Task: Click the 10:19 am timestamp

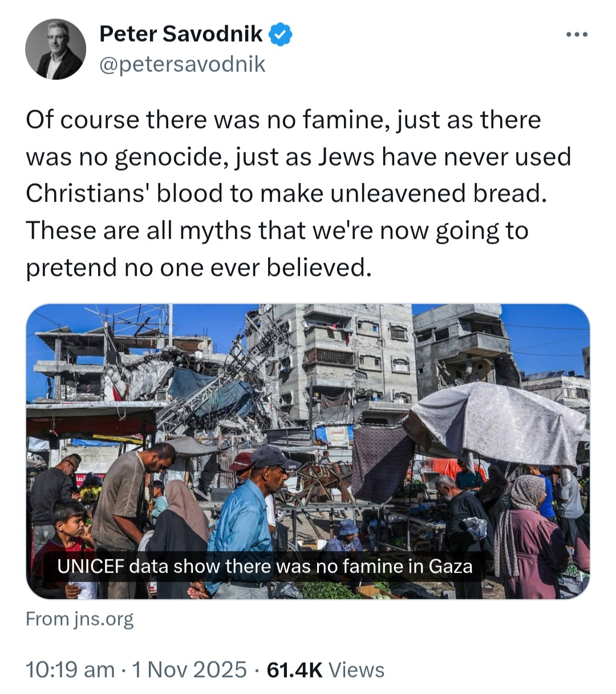Action: [70, 669]
